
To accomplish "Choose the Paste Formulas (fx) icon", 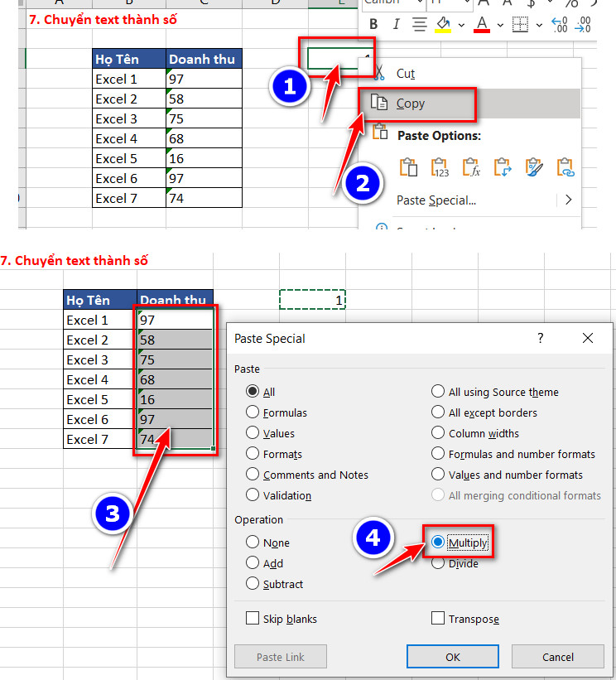I will pyautogui.click(x=471, y=168).
